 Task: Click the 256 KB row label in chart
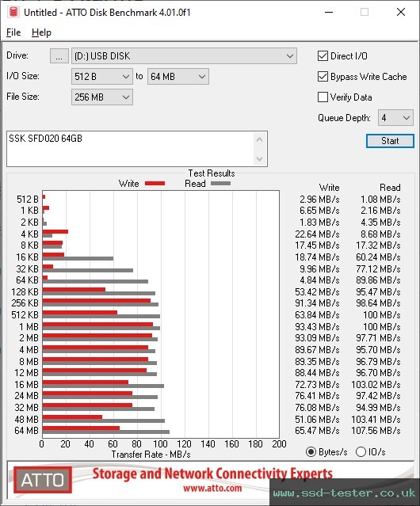click(x=25, y=303)
